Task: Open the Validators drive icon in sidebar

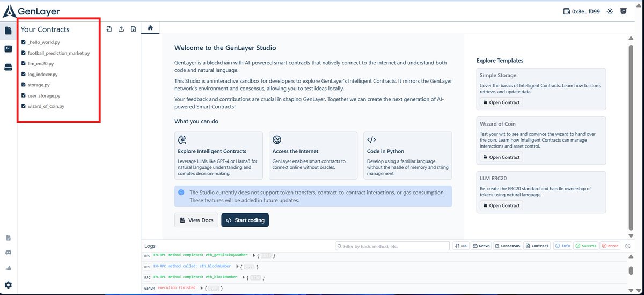Action: (8, 67)
